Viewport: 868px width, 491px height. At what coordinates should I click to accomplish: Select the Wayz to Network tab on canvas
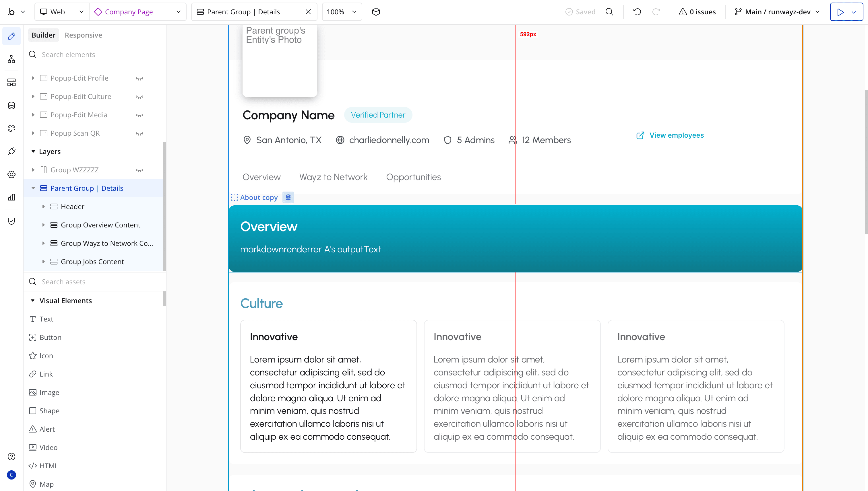coord(334,177)
